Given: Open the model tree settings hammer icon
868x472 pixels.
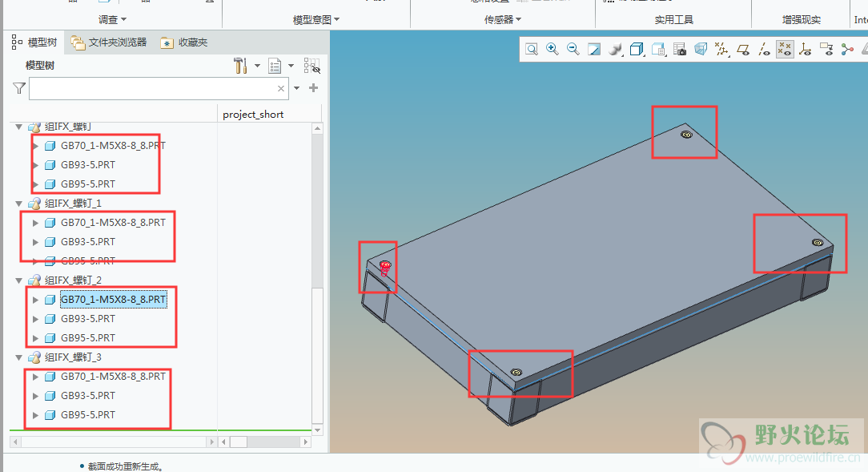Looking at the screenshot, I should (x=240, y=66).
